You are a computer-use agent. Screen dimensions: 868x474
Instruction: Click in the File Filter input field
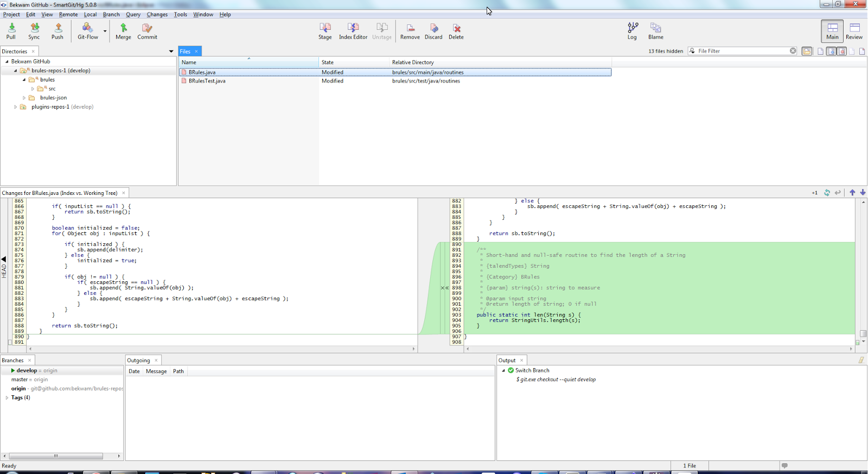(743, 51)
